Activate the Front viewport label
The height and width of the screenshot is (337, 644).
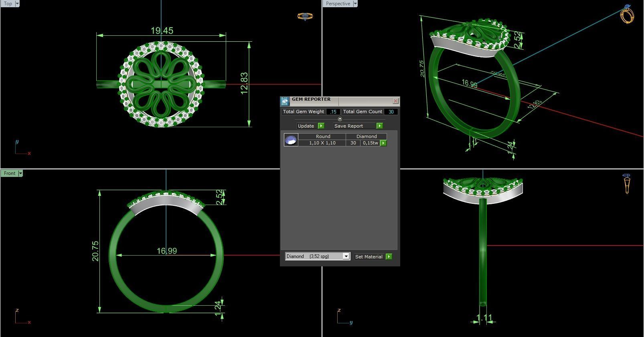click(x=10, y=173)
